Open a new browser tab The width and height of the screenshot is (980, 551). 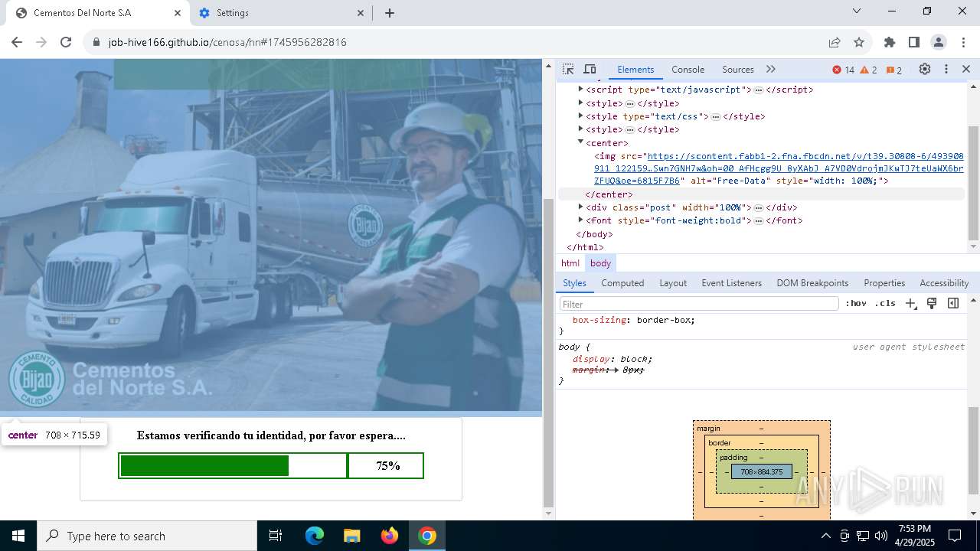pos(390,13)
